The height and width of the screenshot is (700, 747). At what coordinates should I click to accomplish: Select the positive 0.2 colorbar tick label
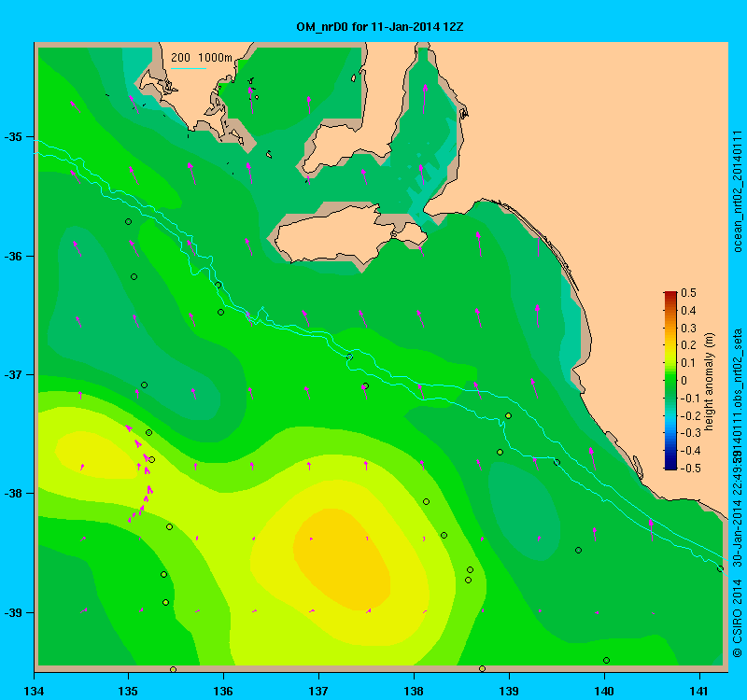688,345
